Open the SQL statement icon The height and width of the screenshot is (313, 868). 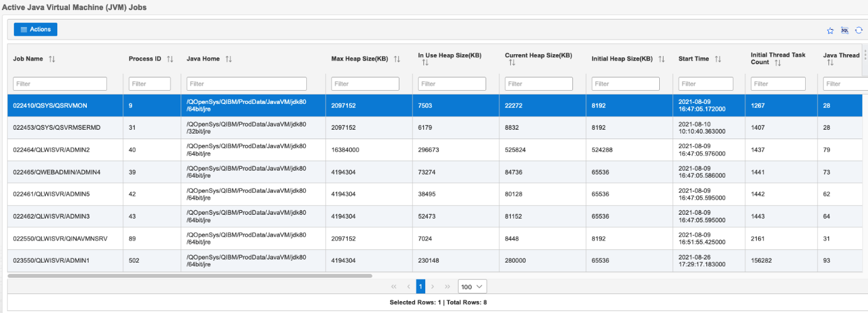[845, 30]
